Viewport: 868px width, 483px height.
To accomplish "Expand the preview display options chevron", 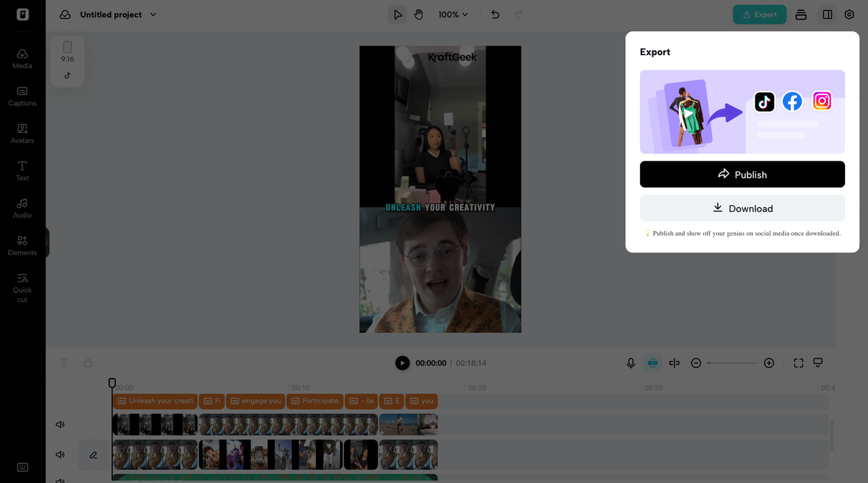I will point(818,363).
